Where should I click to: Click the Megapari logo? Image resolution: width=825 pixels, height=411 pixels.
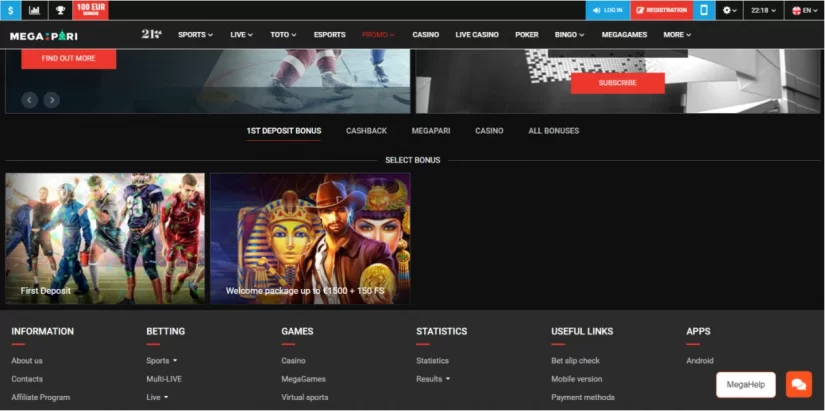pyautogui.click(x=44, y=36)
